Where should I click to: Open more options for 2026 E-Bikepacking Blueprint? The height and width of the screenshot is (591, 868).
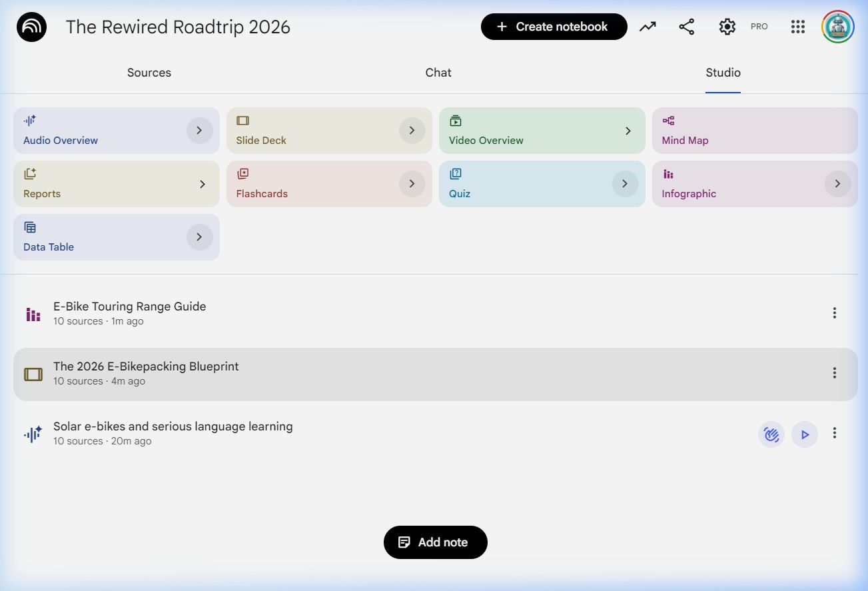834,373
